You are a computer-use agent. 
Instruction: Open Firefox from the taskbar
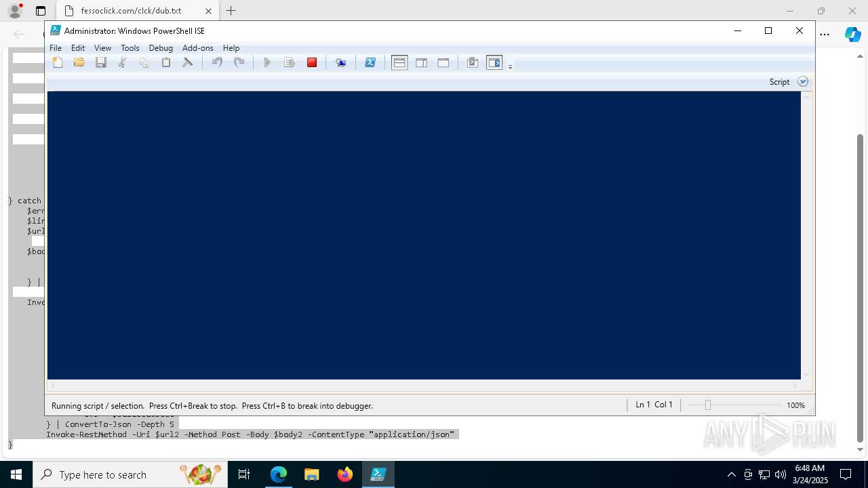click(x=345, y=474)
